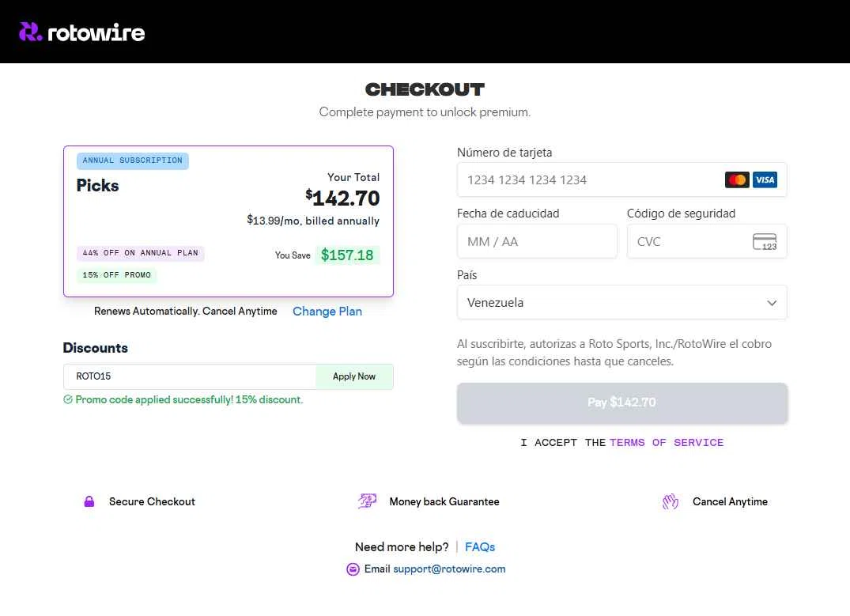
Task: Click the You Save label
Action: coord(293,255)
